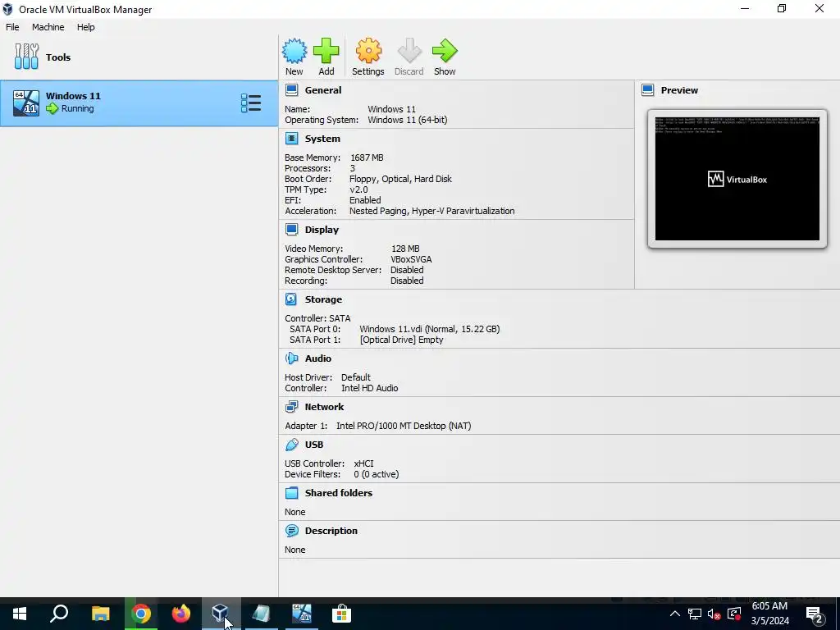Open Microsoft Store from the taskbar
The width and height of the screenshot is (840, 630).
tap(341, 614)
